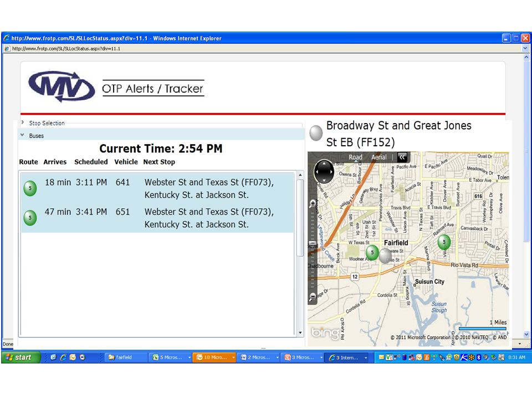Viewport: 532px width, 399px height.
Task: Click the media player quick launch icon
Action: [82, 357]
